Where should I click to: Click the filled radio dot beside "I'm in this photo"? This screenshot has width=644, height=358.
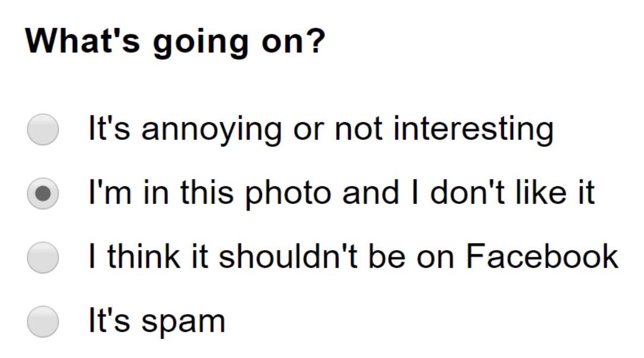[x=43, y=193]
